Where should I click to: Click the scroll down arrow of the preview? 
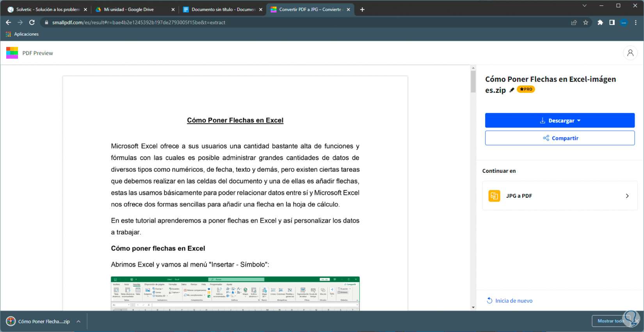click(x=473, y=307)
